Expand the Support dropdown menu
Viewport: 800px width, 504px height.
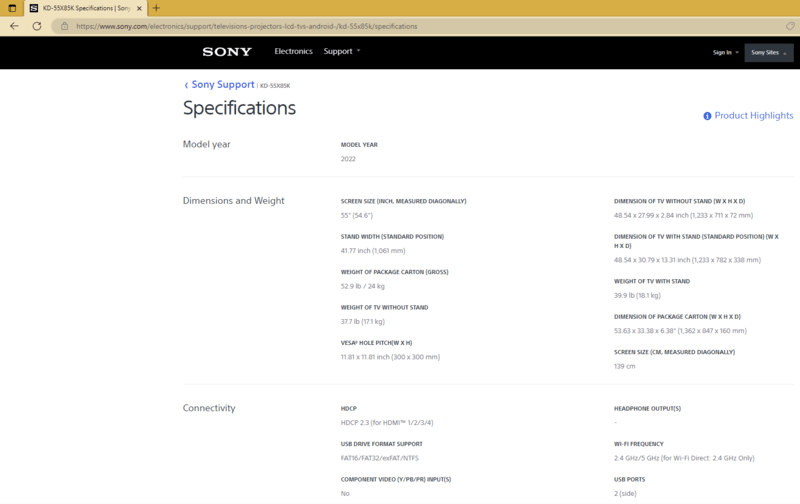(342, 52)
